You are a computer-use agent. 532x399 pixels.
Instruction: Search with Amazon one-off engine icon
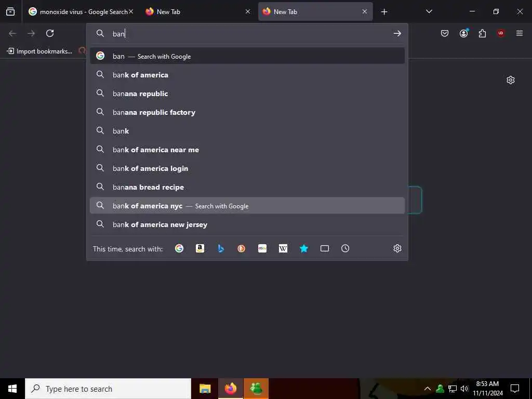[x=200, y=248]
